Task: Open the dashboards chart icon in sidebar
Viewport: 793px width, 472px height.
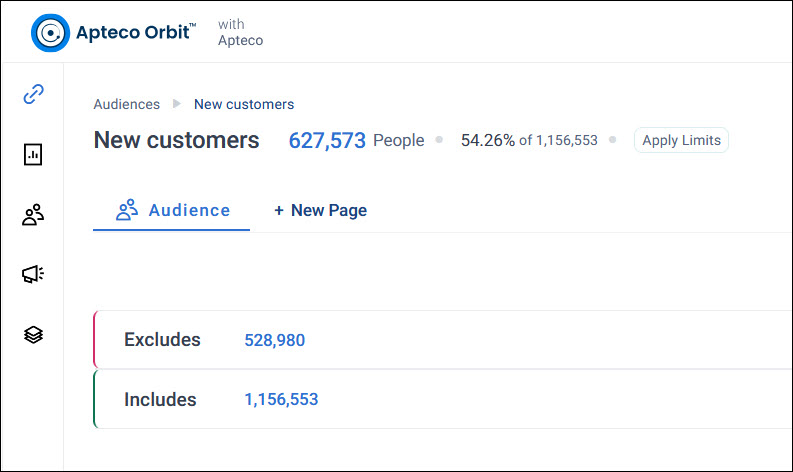Action: tap(33, 154)
